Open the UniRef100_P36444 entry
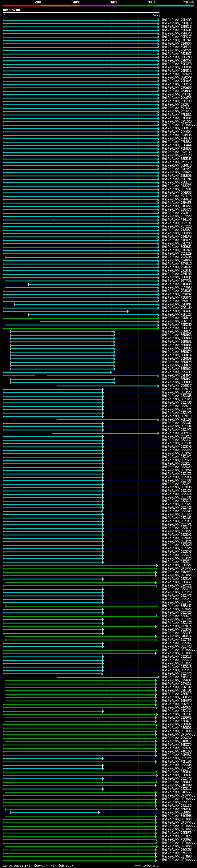This screenshot has height=868, width=197. [x=177, y=145]
